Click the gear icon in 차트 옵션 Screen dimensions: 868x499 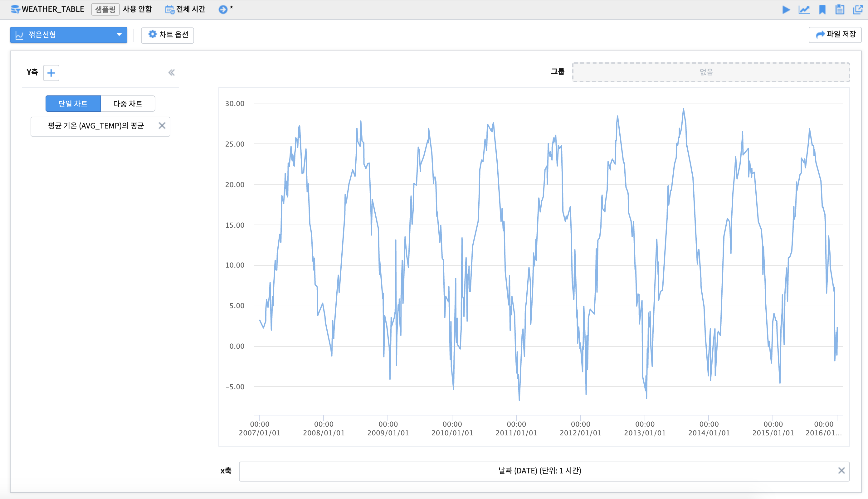152,34
